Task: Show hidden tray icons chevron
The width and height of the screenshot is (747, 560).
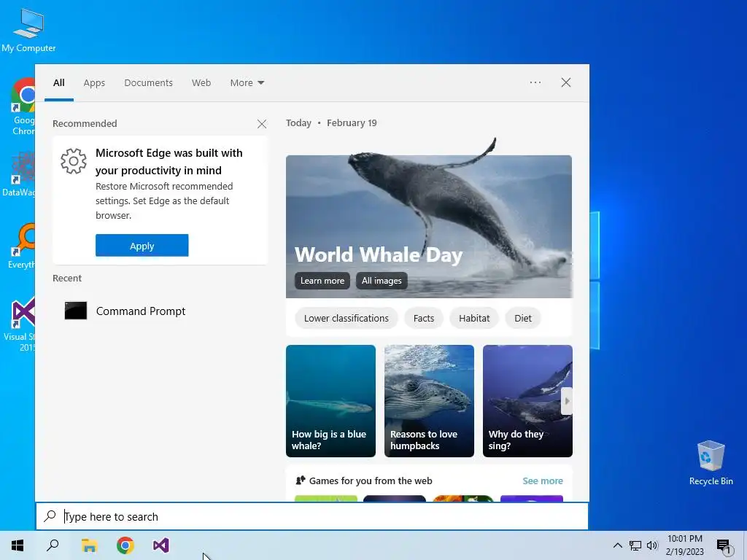Action: click(617, 545)
